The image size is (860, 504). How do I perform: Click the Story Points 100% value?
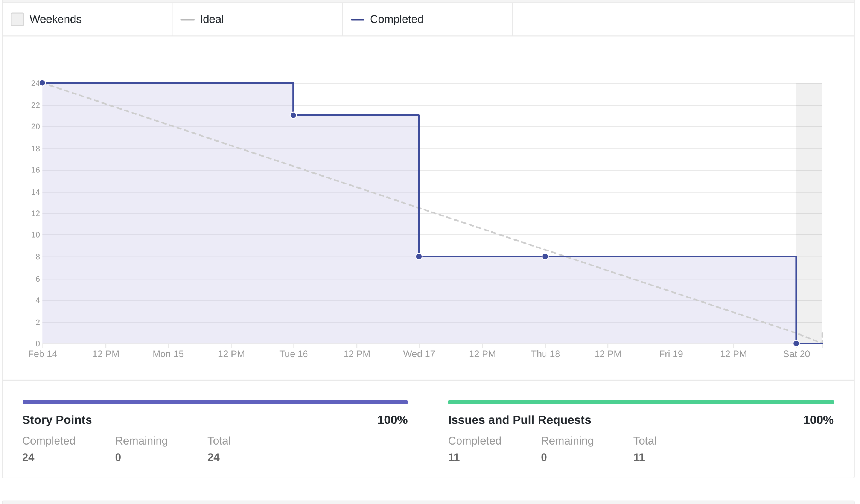[392, 420]
